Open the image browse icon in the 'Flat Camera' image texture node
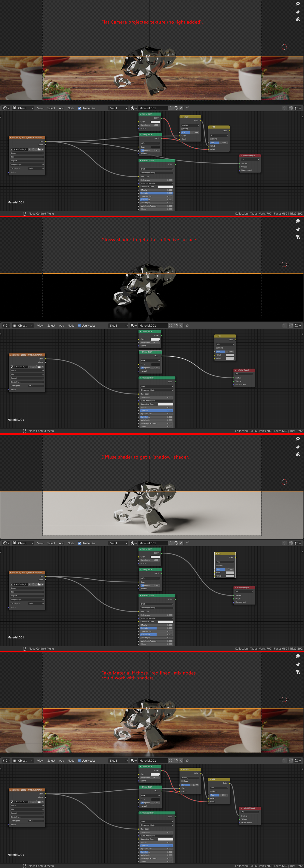The height and width of the screenshot is (868, 304). pyautogui.click(x=12, y=149)
